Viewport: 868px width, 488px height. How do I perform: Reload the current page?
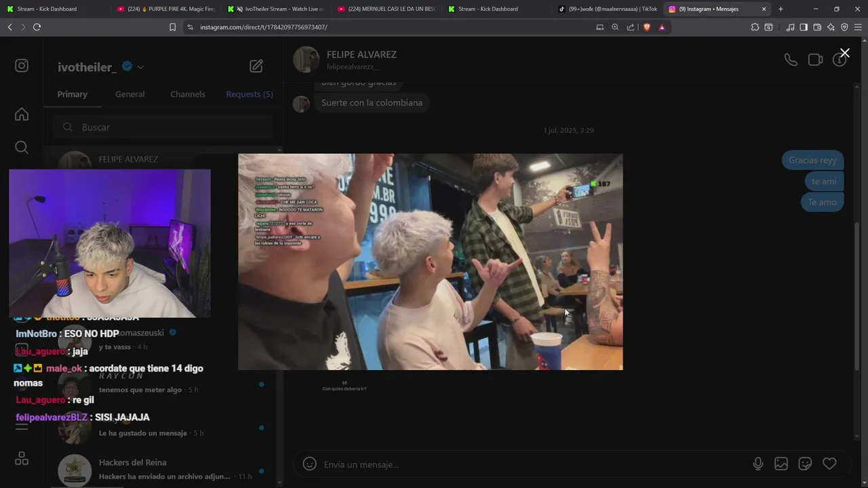tap(37, 27)
